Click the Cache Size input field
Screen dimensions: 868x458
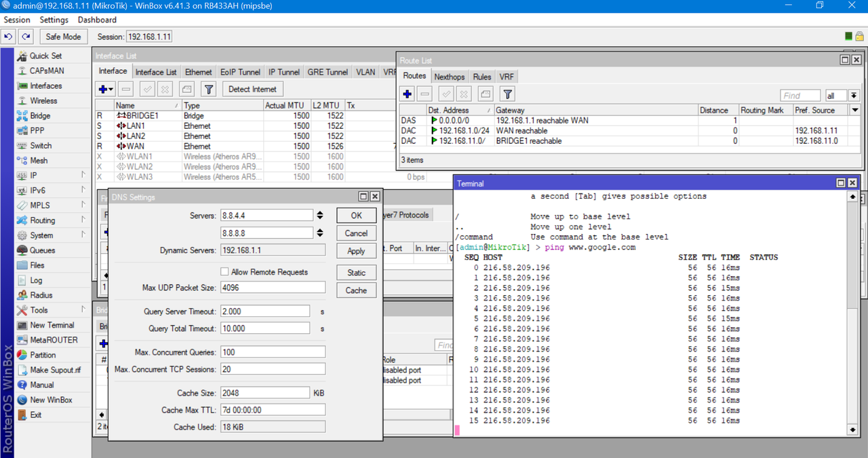(265, 393)
